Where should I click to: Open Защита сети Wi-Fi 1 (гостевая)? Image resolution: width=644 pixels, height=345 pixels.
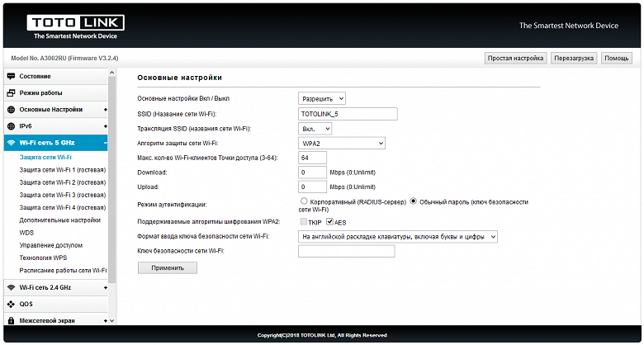(x=63, y=170)
